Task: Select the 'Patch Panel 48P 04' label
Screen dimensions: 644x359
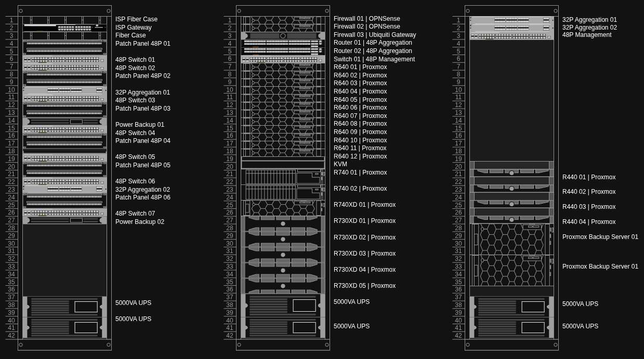Action: pos(143,141)
